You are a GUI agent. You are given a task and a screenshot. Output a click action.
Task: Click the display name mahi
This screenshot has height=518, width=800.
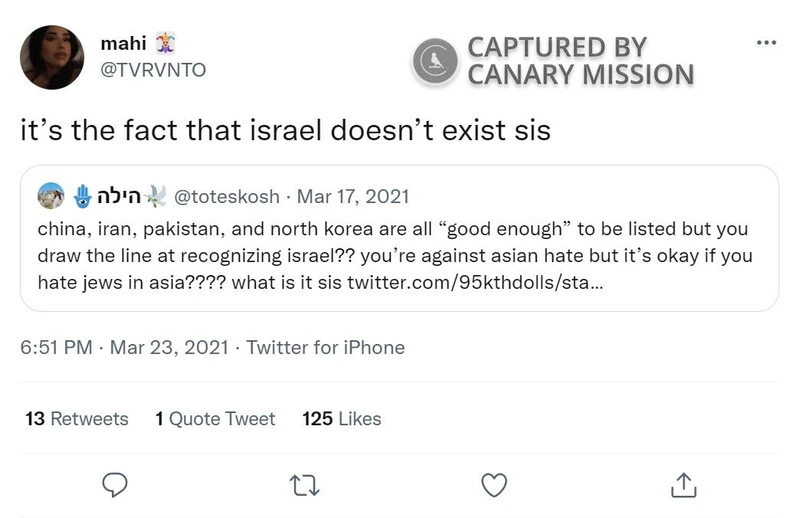pyautogui.click(x=124, y=44)
